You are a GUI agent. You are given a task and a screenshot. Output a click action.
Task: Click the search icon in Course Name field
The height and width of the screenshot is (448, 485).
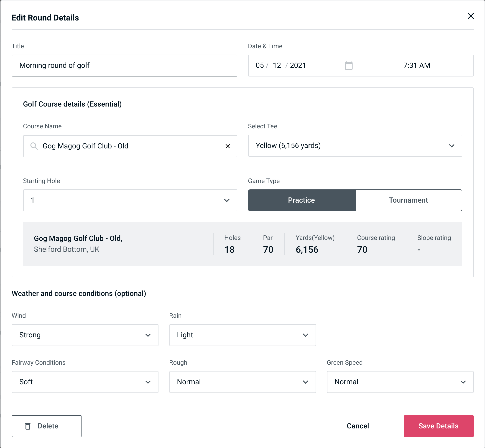click(x=34, y=146)
